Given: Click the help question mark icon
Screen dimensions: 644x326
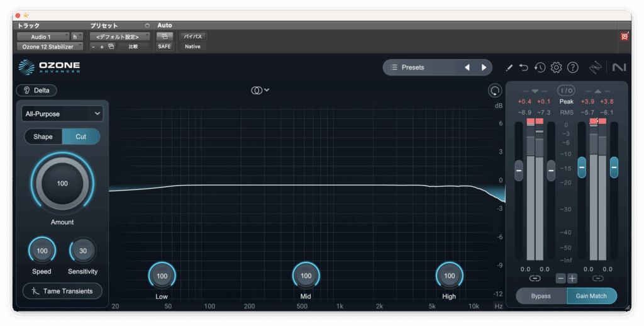Looking at the screenshot, I should click(x=572, y=67).
